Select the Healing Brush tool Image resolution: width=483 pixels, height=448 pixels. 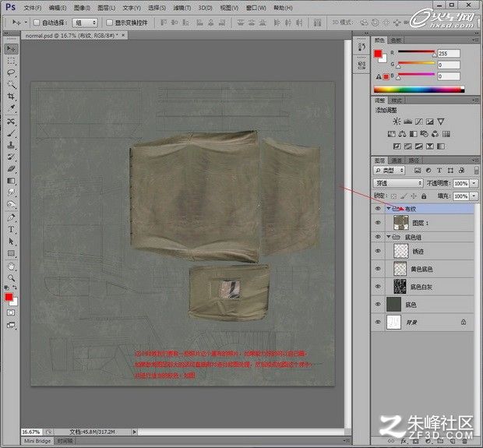tap(11, 122)
